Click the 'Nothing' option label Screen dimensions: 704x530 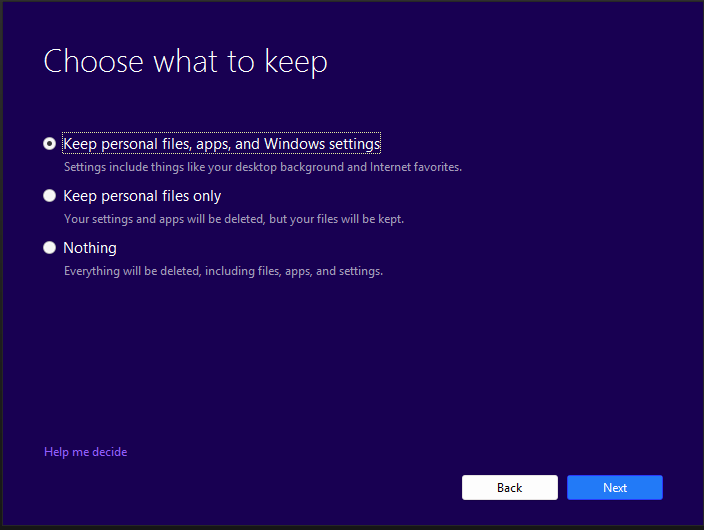pos(90,248)
